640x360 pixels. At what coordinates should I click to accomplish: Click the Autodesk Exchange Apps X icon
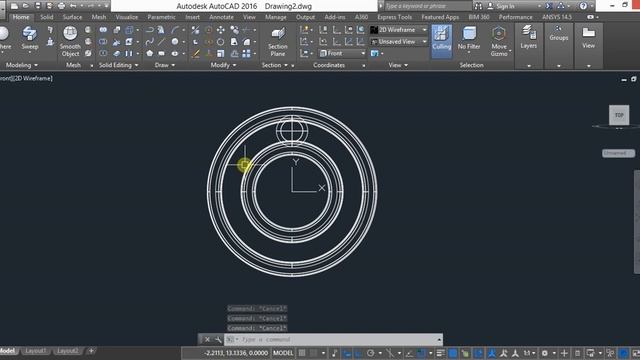point(549,6)
